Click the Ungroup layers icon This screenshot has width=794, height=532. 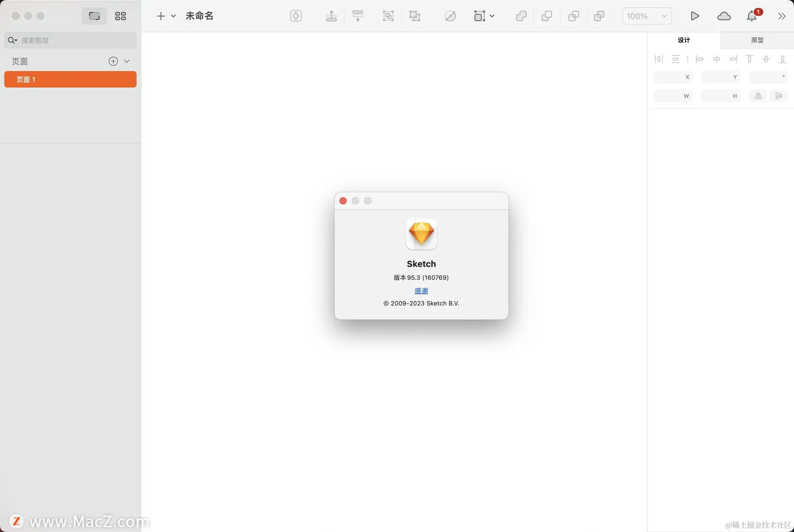click(414, 16)
